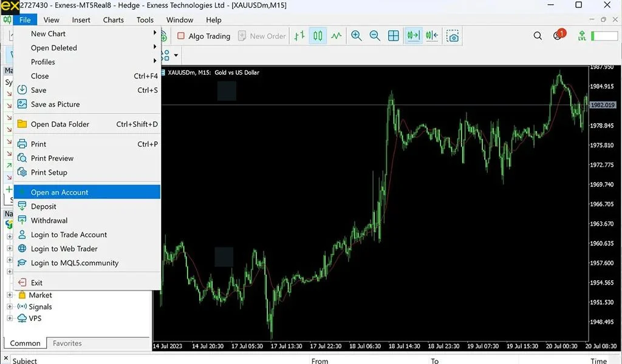Open the search magnifier in toolbar
The height and width of the screenshot is (364, 622).
[x=538, y=36]
